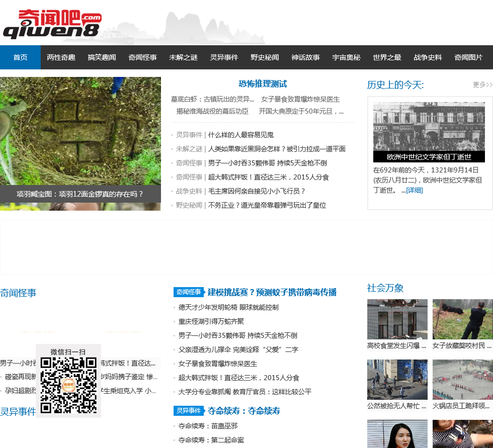Open 孕妇超剧烈 article on left list
493x448 pixels.
[x=20, y=391]
